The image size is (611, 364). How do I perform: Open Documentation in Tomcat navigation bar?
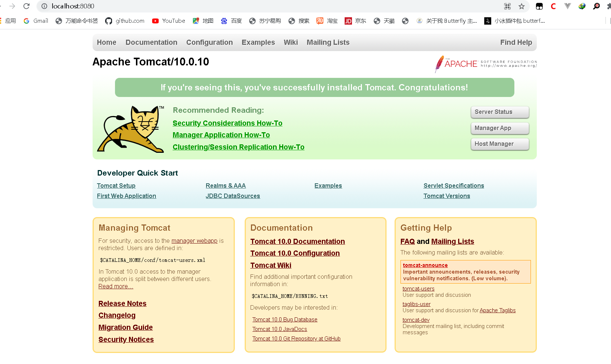(x=151, y=42)
